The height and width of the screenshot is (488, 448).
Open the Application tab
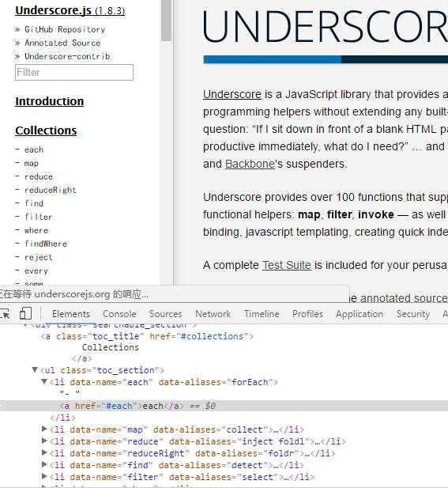tap(360, 314)
